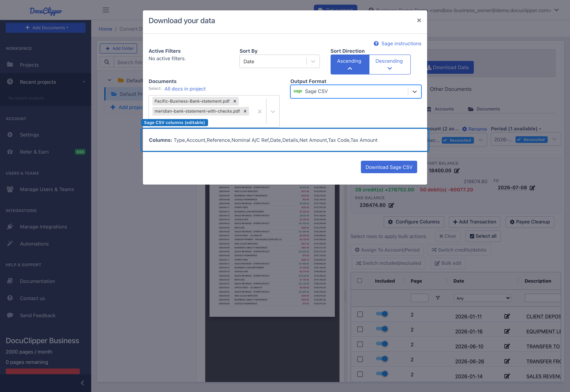
Task: Open the Date filter Any dropdown
Action: click(482, 298)
